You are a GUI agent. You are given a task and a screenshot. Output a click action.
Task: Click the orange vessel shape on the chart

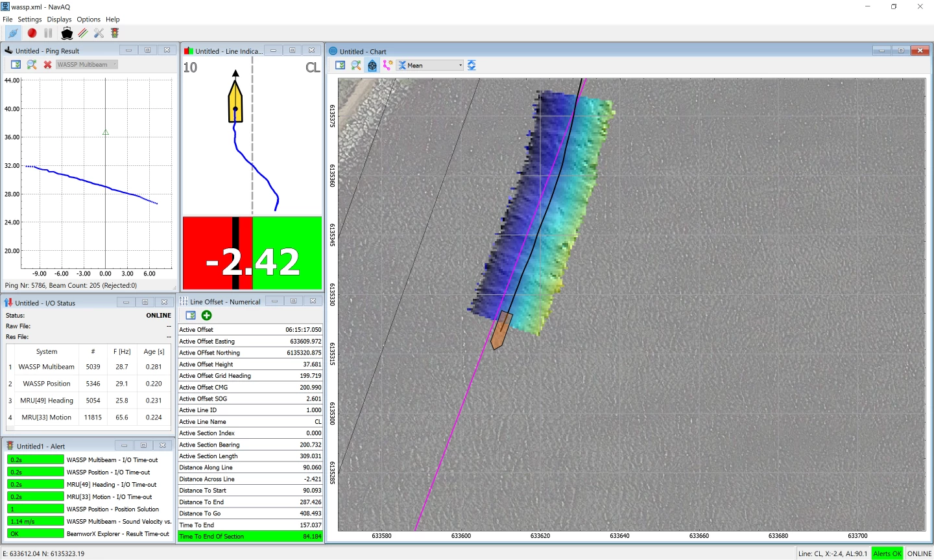click(500, 330)
